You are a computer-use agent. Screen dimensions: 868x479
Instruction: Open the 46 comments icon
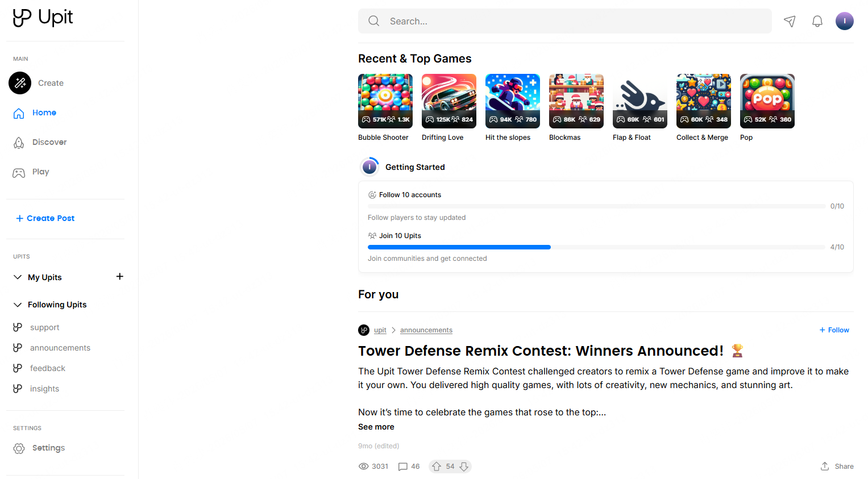click(x=403, y=466)
